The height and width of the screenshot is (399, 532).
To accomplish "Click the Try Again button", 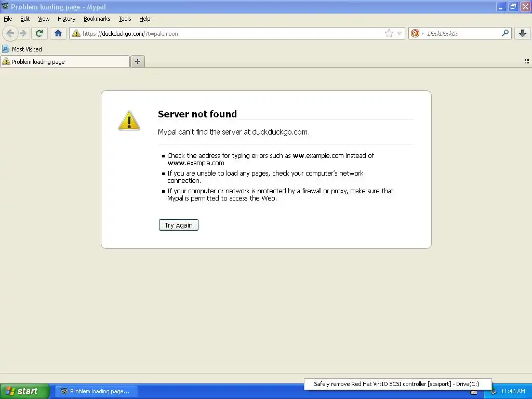I will pos(179,225).
